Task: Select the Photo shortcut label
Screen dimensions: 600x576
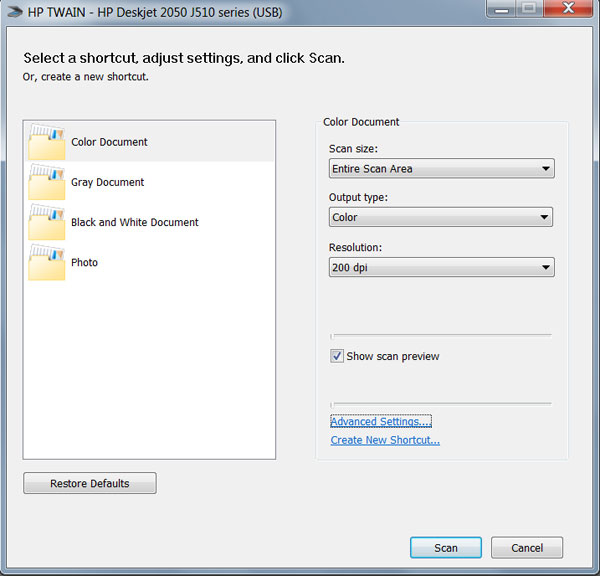Action: 84,263
